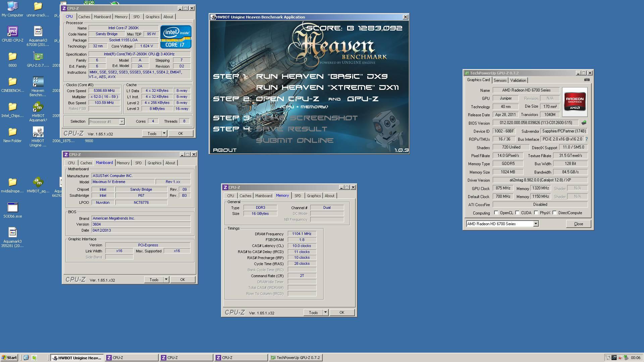The image size is (644, 362).
Task: Open Aquamark3 67038 file icon
Action: (38, 36)
